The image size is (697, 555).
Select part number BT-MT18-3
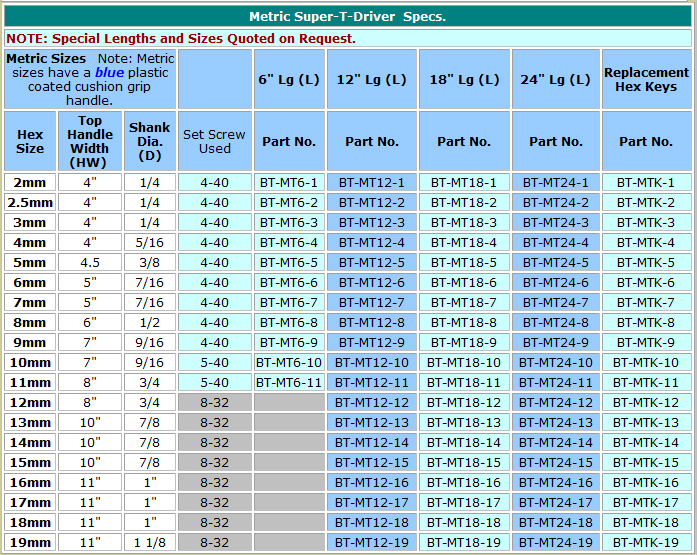pos(464,222)
